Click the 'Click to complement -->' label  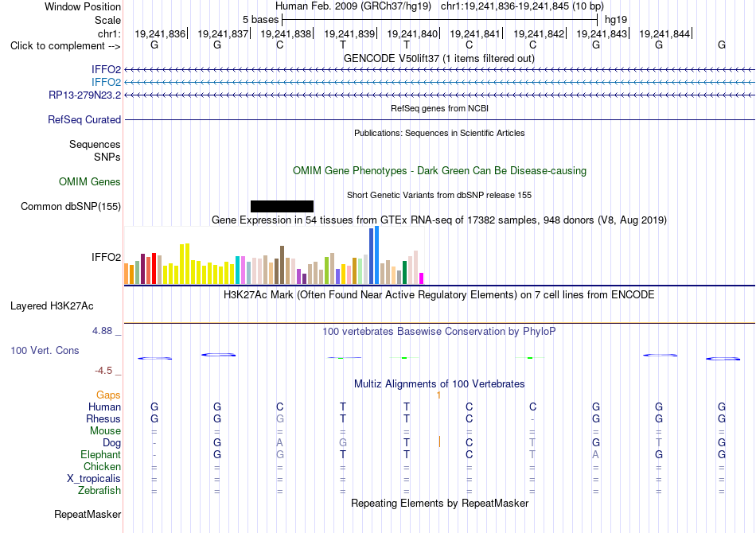pyautogui.click(x=65, y=46)
